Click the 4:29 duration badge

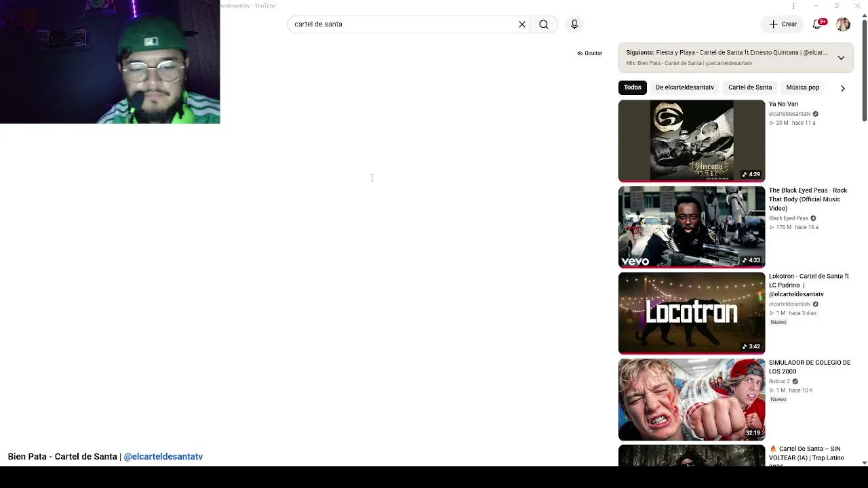coord(751,175)
